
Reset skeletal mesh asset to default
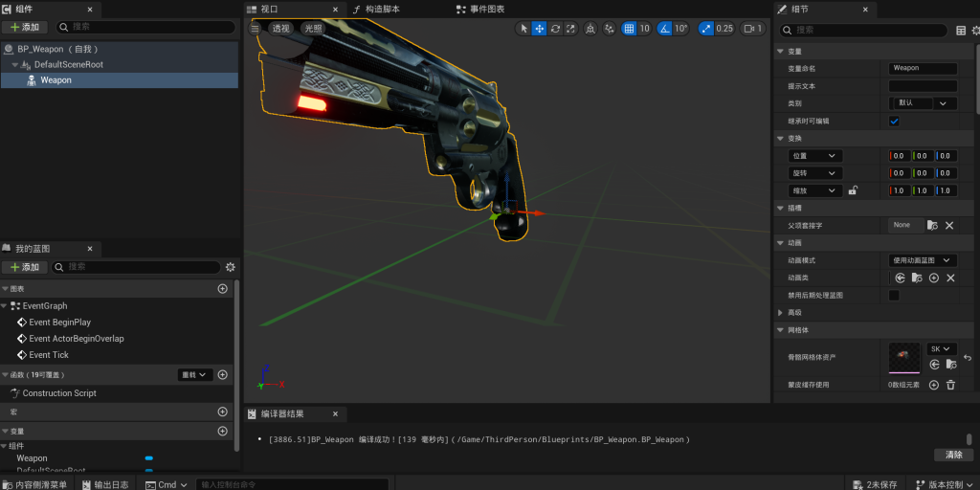pyautogui.click(x=968, y=358)
